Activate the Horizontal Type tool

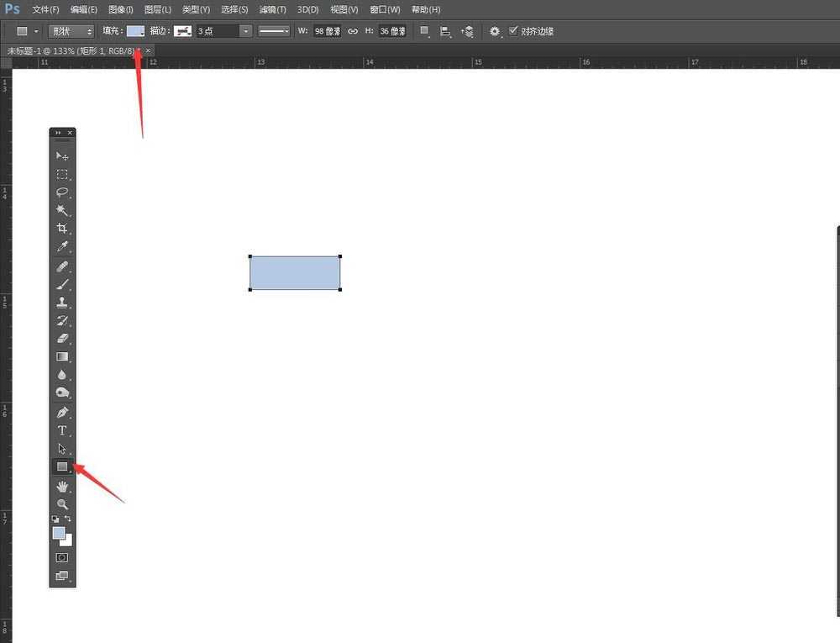point(62,430)
